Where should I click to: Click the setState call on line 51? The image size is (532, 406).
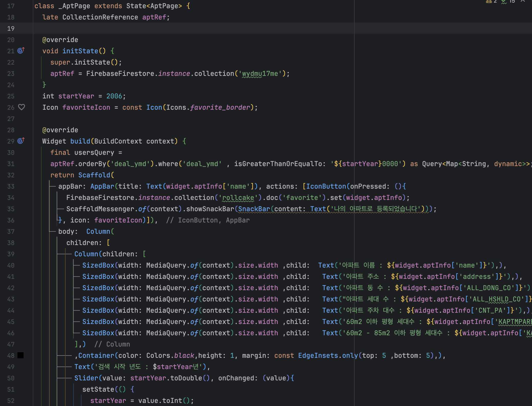[x=98, y=389]
